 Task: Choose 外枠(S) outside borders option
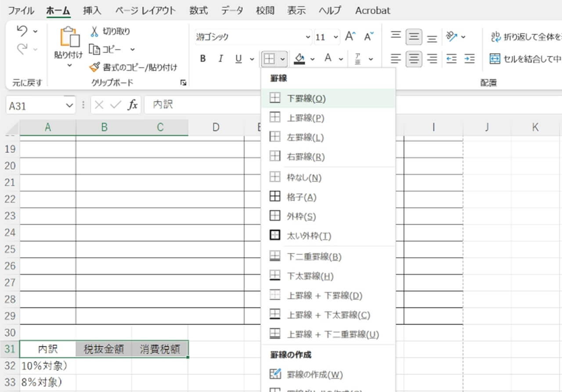pyautogui.click(x=328, y=216)
